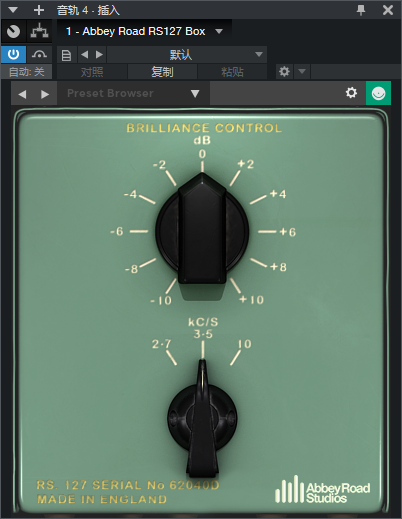Image resolution: width=402 pixels, height=519 pixels.
Task: Set brilliance to -6 dB mark
Action: (117, 231)
